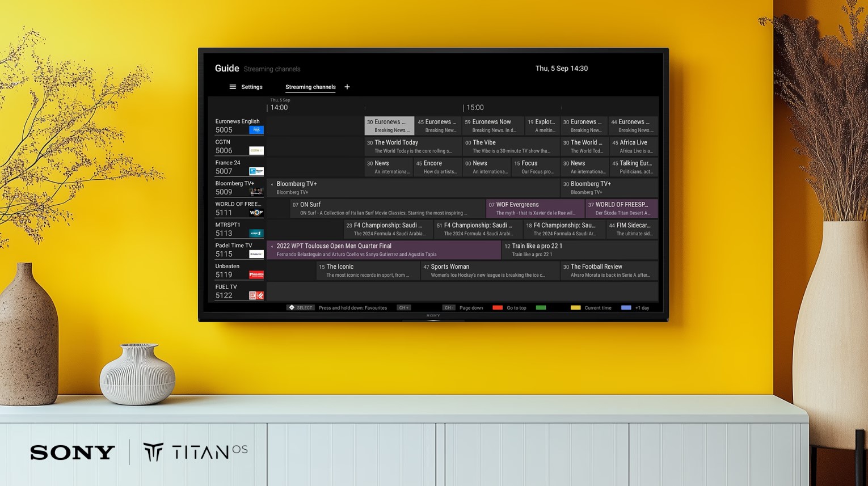868x486 pixels.
Task: Click the back arrow on WPT Toulouse programme
Action: tap(272, 246)
